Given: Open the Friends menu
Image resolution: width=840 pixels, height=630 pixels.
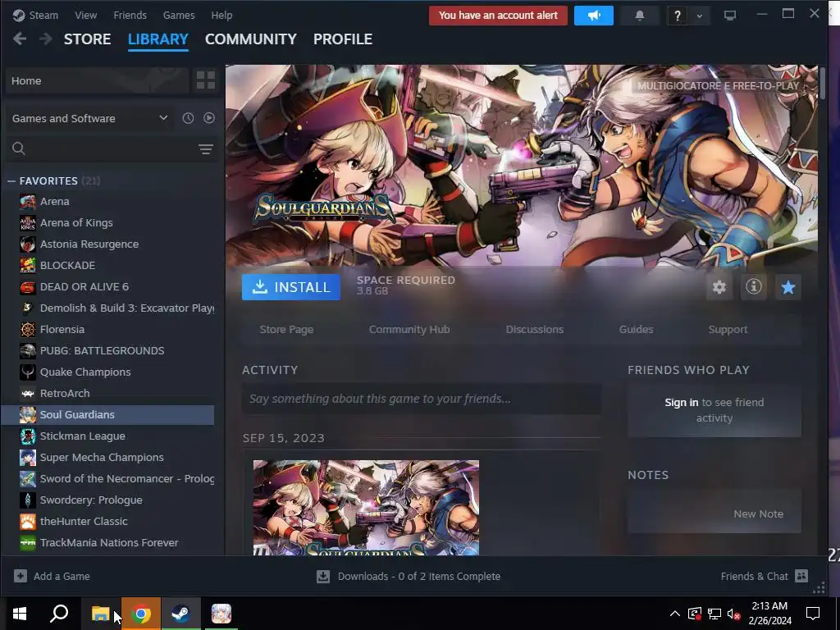Looking at the screenshot, I should 130,15.
